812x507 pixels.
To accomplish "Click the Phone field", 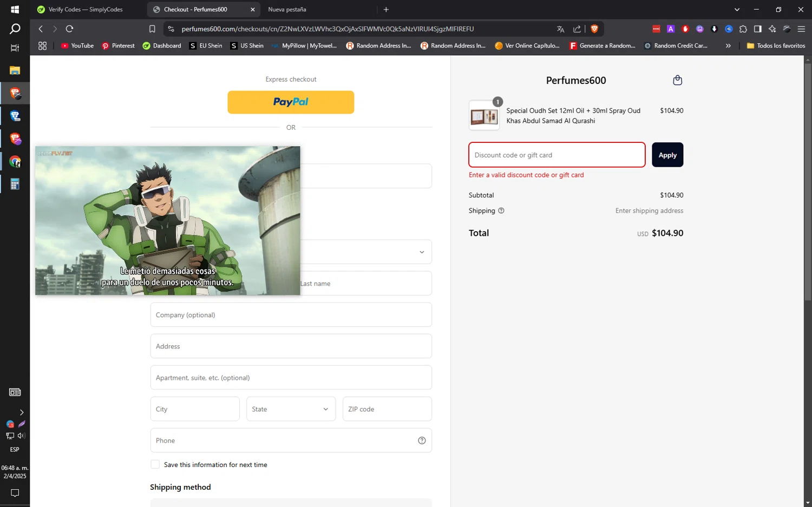I will click(291, 440).
